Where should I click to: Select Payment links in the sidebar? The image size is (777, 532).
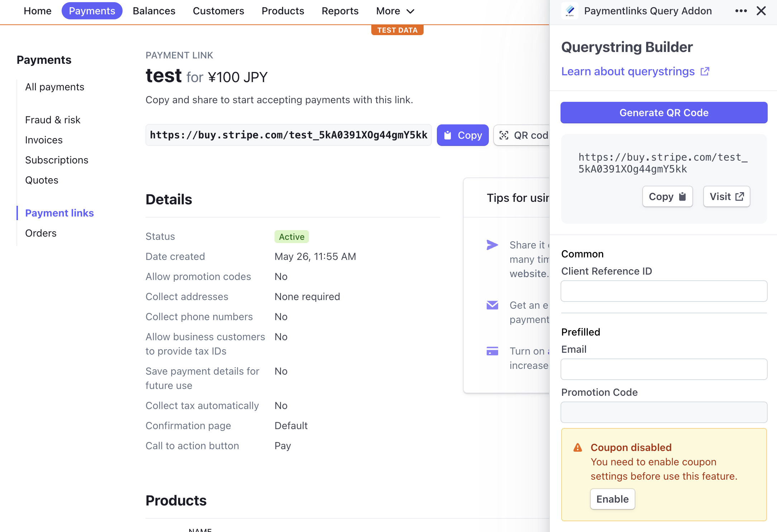point(59,213)
